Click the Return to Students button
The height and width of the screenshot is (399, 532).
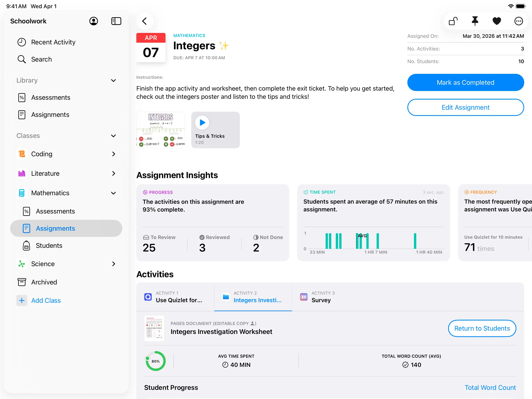pos(482,328)
